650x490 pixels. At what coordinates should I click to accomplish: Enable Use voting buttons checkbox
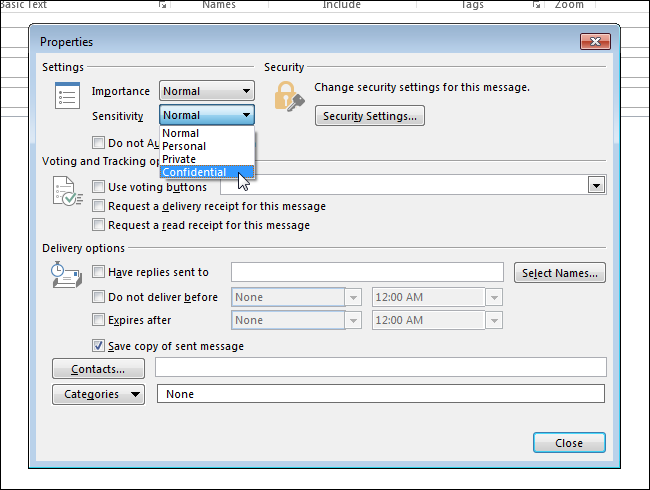click(x=98, y=187)
